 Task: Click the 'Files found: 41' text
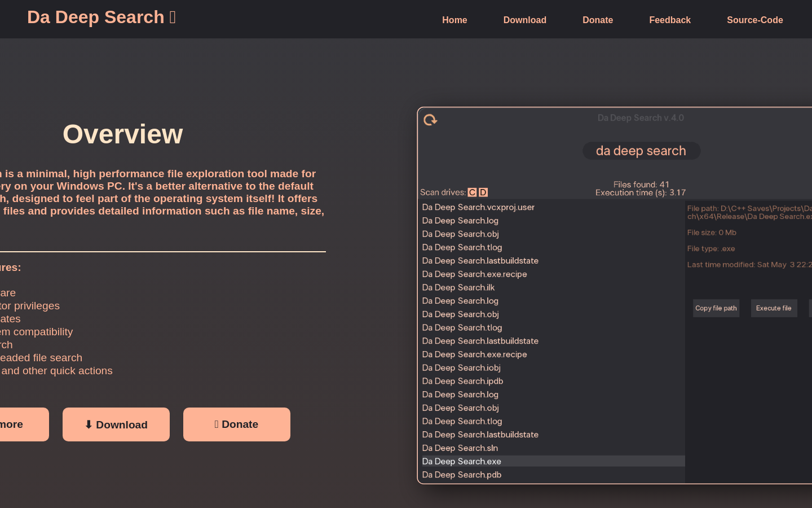point(641,185)
